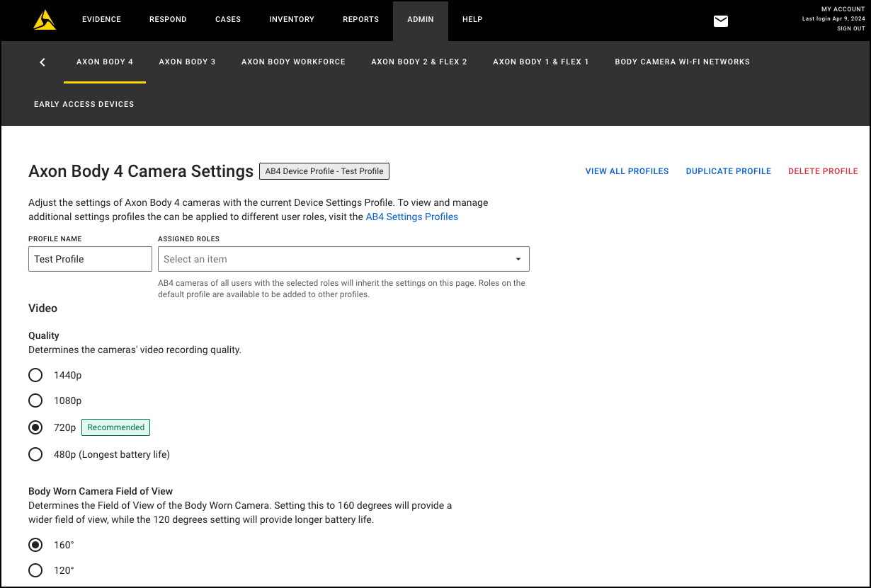Click the Profile Name input field
The image size is (871, 588).
(x=90, y=259)
